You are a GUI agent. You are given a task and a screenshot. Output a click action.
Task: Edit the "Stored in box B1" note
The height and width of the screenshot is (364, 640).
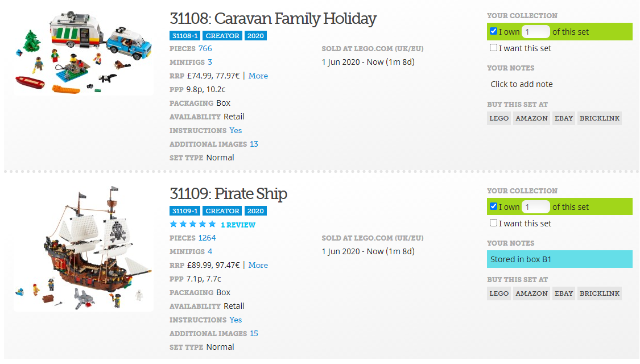(x=559, y=259)
